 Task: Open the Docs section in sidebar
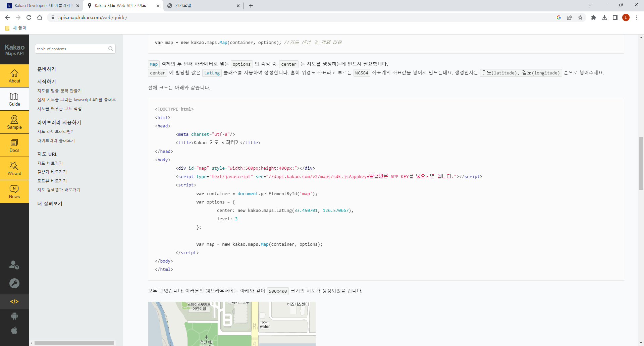coord(14,146)
